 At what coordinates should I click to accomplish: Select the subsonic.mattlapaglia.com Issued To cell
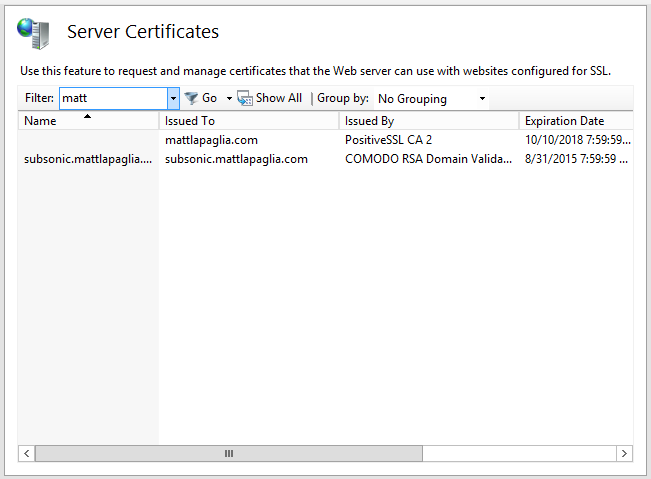(236, 159)
